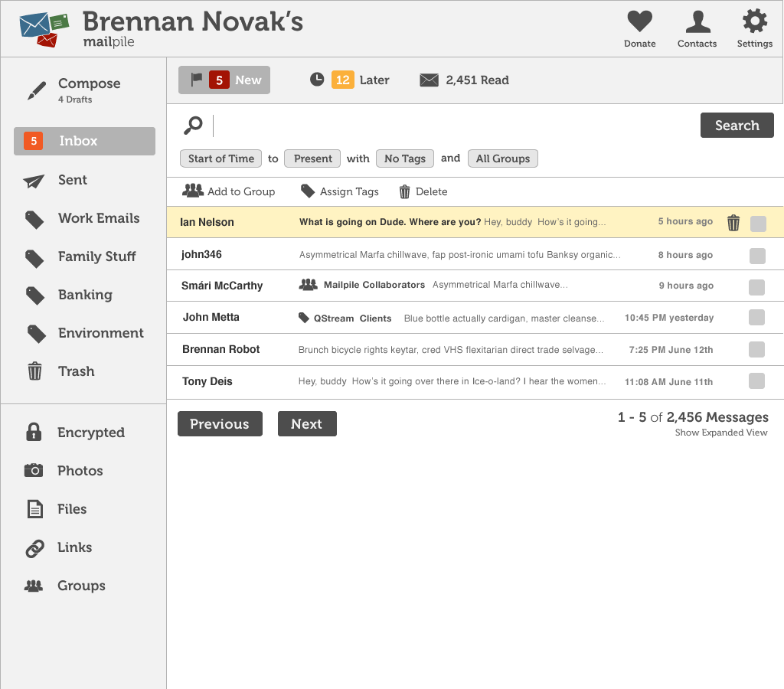Image resolution: width=784 pixels, height=689 pixels.
Task: Click tag icon in John Metta row
Action: (303, 318)
